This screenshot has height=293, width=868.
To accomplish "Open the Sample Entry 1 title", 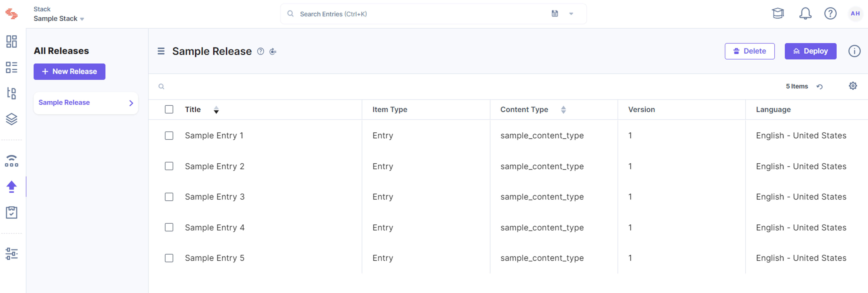I will click(214, 136).
